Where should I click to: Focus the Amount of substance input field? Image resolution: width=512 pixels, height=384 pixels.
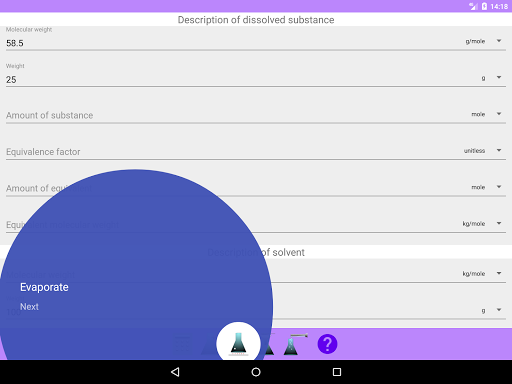[x=233, y=115]
